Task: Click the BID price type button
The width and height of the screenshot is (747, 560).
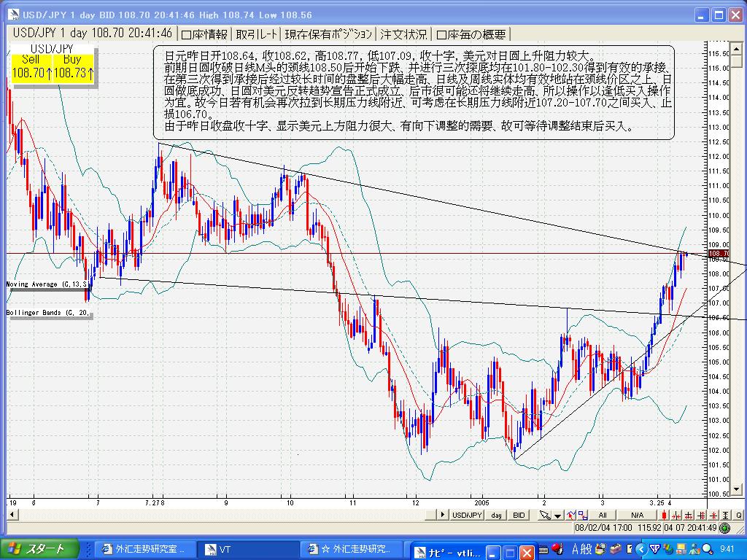Action: pos(519,515)
